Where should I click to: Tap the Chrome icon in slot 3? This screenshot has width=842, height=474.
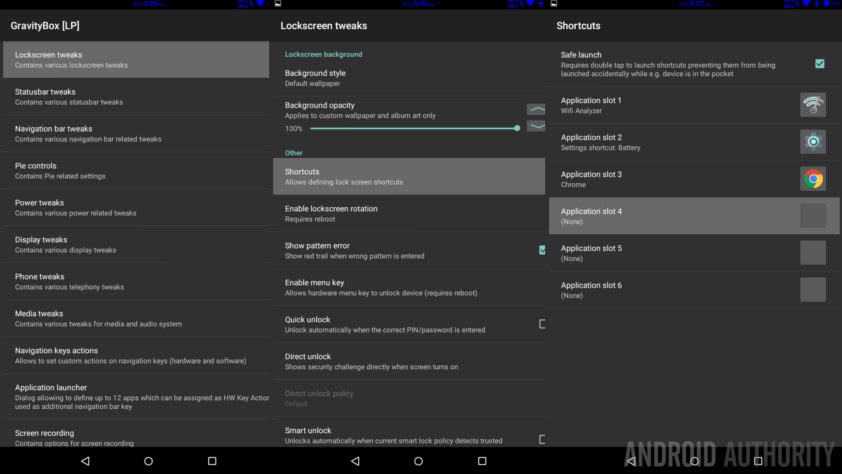(x=812, y=179)
